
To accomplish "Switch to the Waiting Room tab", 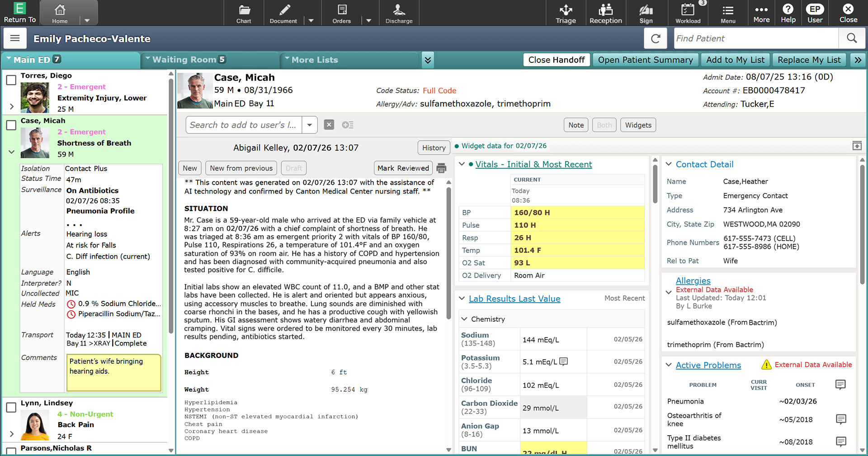I will 209,60.
